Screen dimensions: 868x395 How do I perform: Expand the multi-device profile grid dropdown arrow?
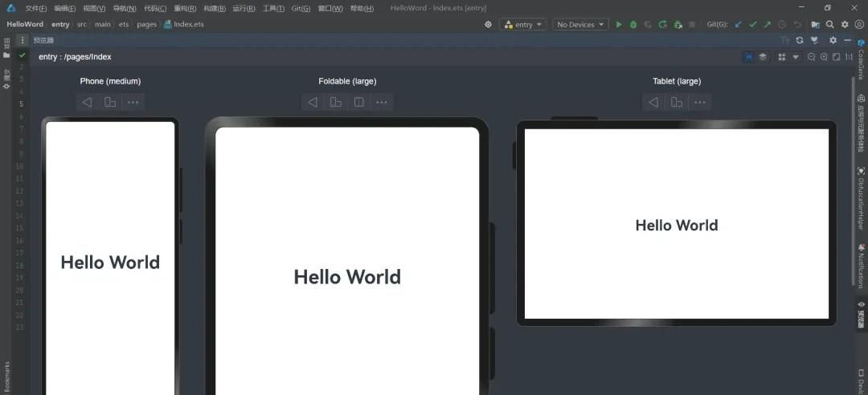(796, 57)
